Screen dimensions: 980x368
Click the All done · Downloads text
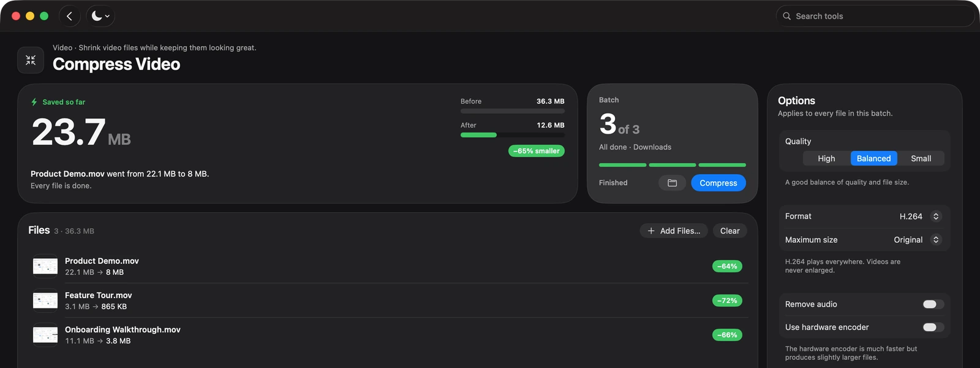[x=635, y=147]
